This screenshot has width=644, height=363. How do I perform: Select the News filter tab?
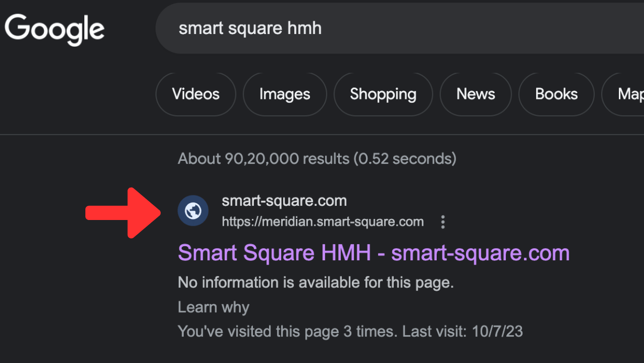pyautogui.click(x=475, y=94)
